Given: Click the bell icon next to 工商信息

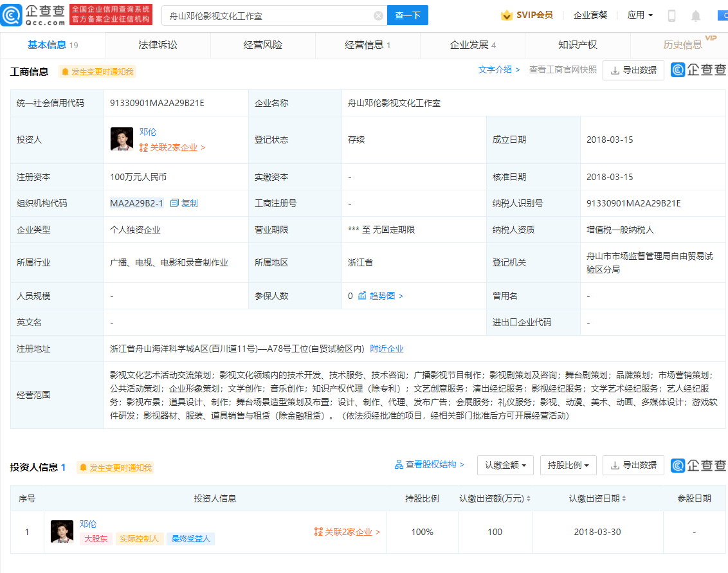Looking at the screenshot, I should (x=65, y=71).
